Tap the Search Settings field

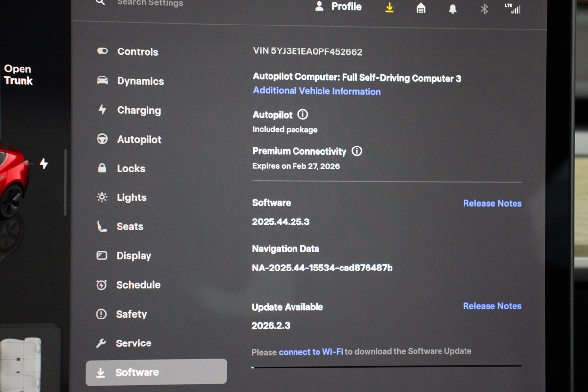tap(149, 3)
